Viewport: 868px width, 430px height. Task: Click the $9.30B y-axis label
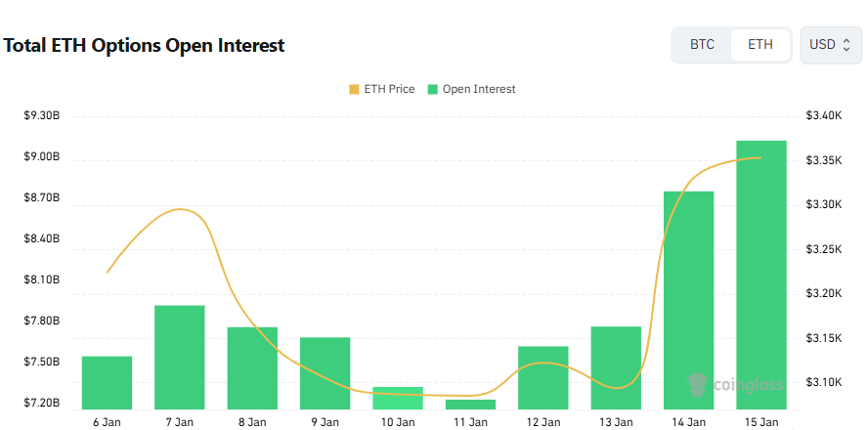tap(42, 116)
